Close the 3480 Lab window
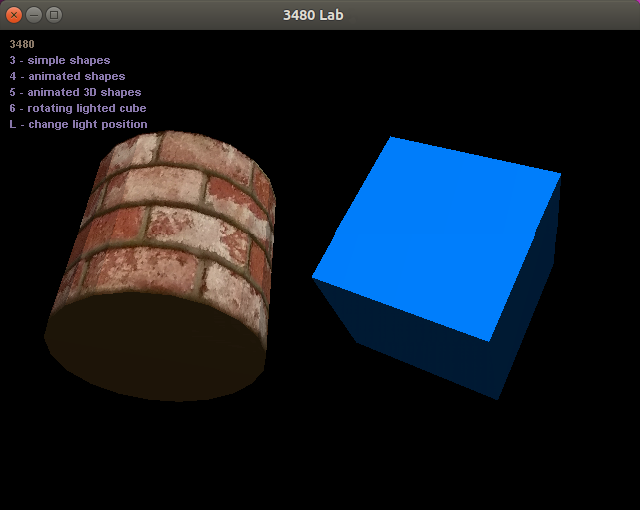 click(14, 15)
